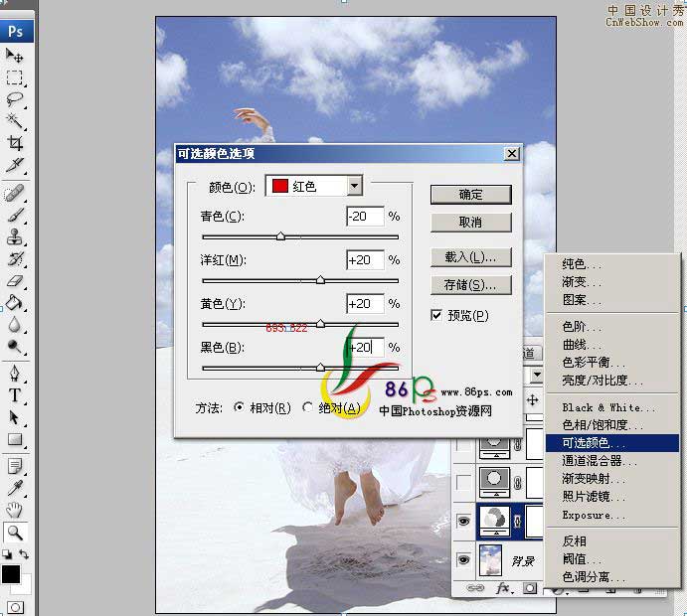Choose 色相/饱和度 menu item
This screenshot has height=616, width=687.
(612, 425)
